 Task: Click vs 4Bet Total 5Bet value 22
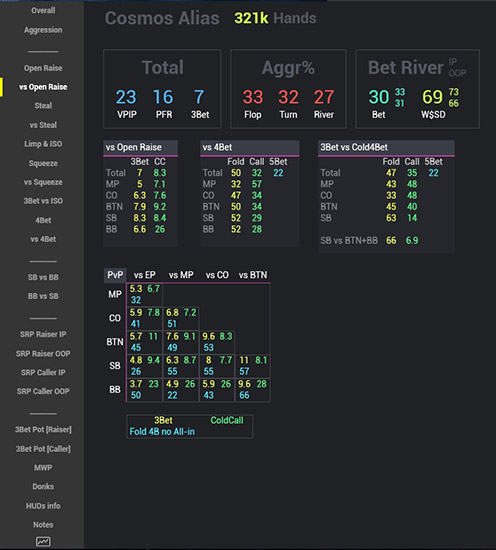(x=279, y=173)
